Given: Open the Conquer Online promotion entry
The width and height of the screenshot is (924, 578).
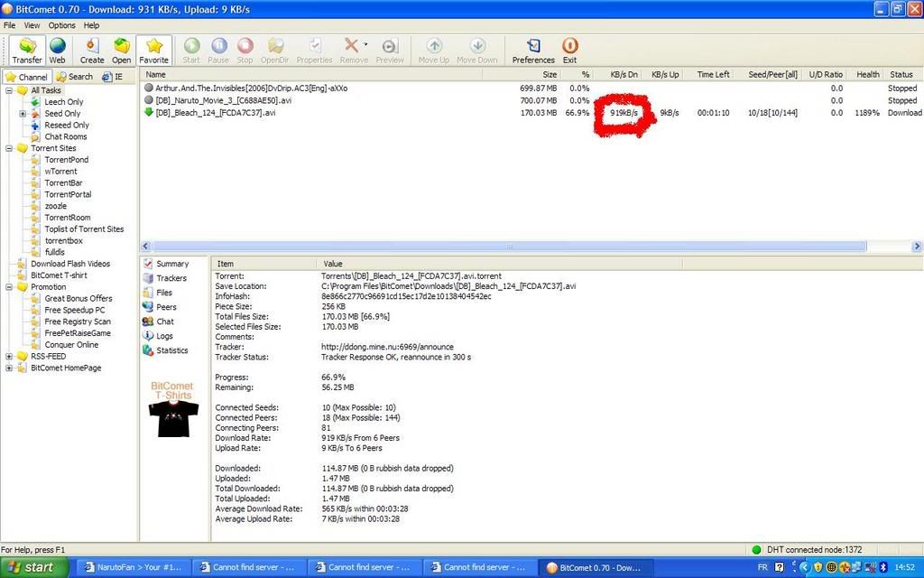Looking at the screenshot, I should point(71,344).
